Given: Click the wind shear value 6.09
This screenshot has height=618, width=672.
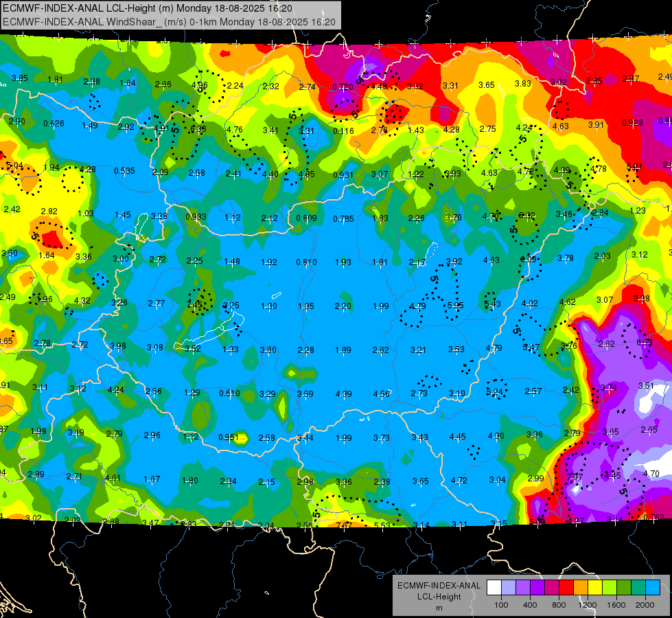Looking at the screenshot, I should click(x=529, y=259).
